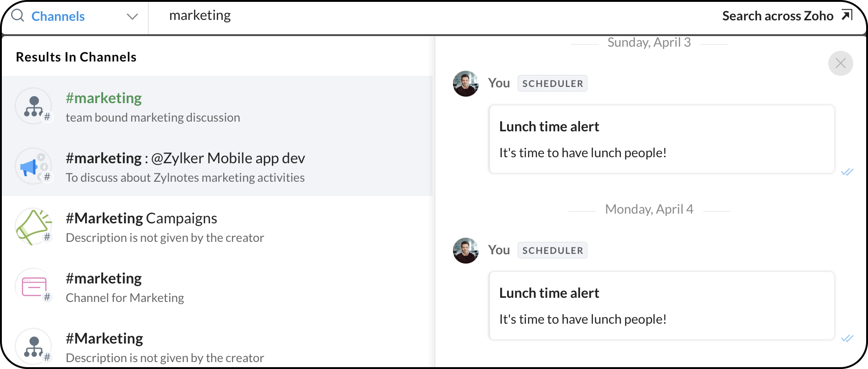868x369 pixels.
Task: Click your avatar on the Sunday, April 3 message
Action: tap(465, 84)
